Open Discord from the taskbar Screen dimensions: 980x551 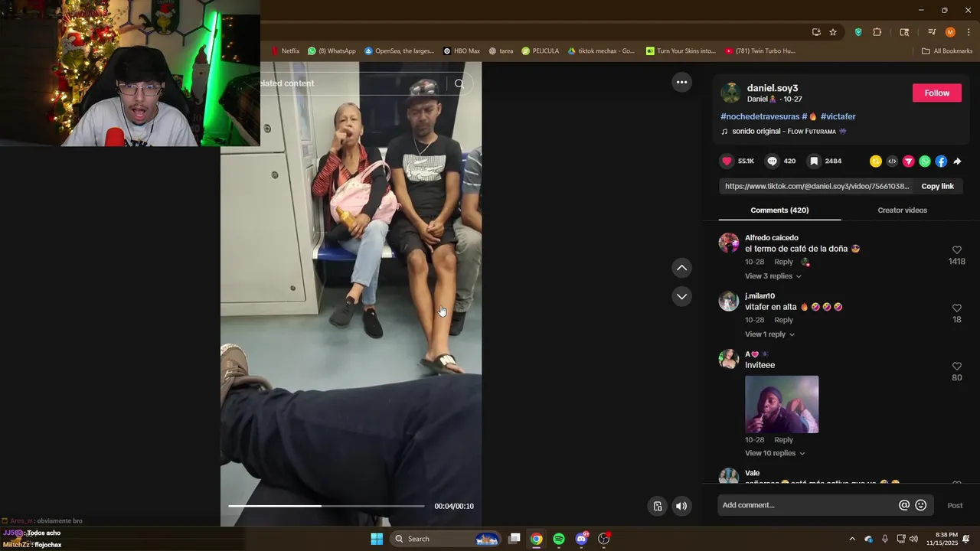(581, 539)
